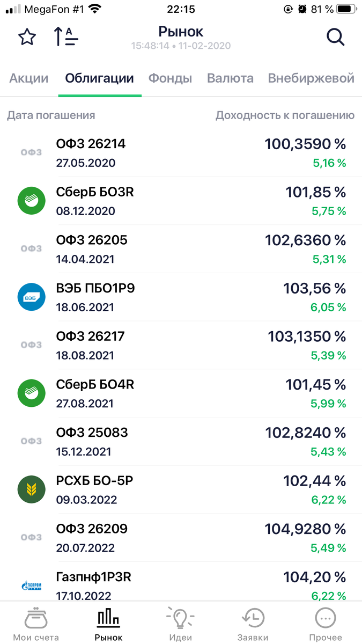The height and width of the screenshot is (644, 362).
Task: Tap the Sberbank logo for СберБ БО3R
Action: [31, 201]
